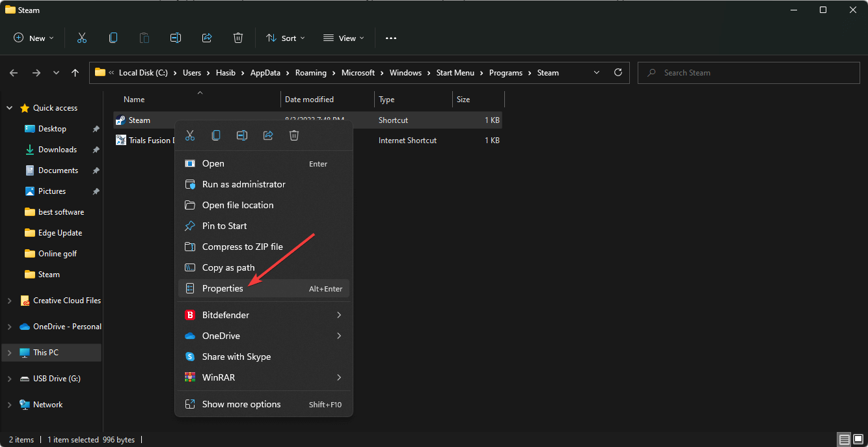Expand the This PC tree node

[x=10, y=353]
